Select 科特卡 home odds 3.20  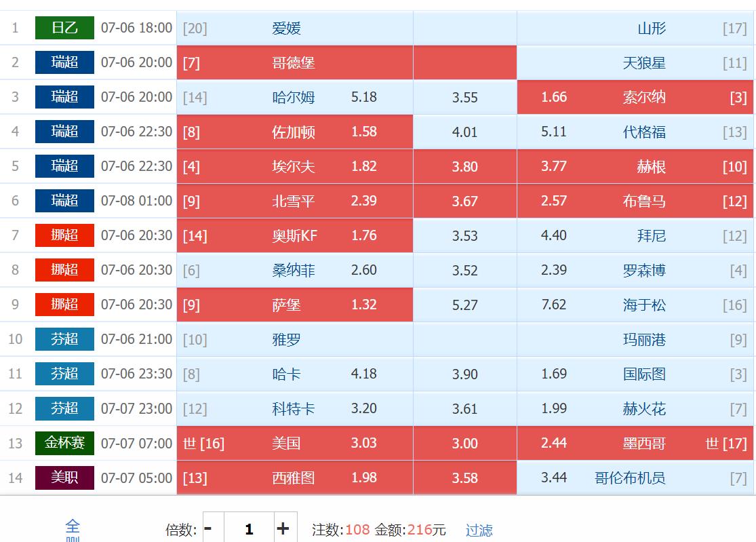pos(294,408)
